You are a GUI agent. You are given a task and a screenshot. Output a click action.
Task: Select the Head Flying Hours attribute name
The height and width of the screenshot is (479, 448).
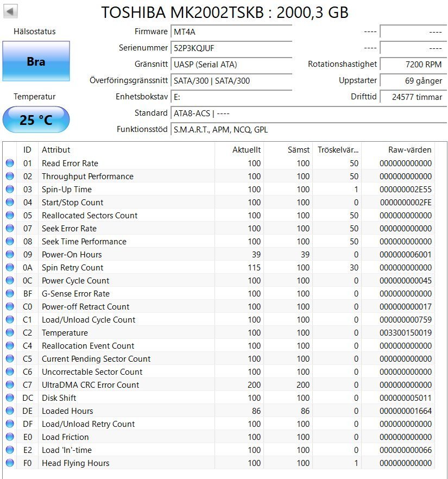[75, 463]
